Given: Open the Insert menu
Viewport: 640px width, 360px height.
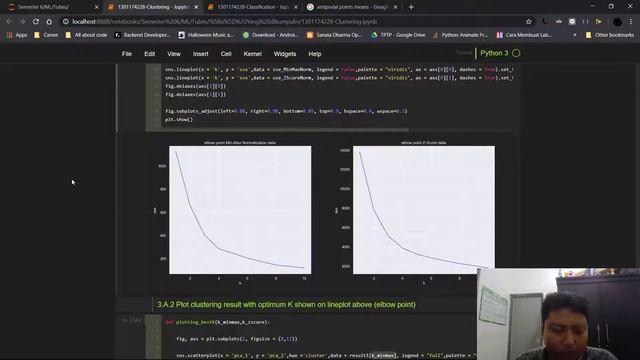Looking at the screenshot, I should 200,54.
